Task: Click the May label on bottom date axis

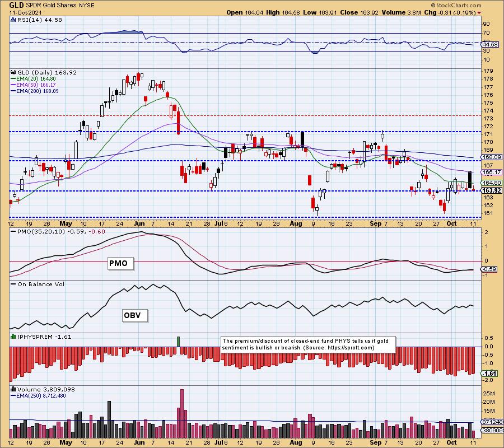Action: click(x=66, y=442)
